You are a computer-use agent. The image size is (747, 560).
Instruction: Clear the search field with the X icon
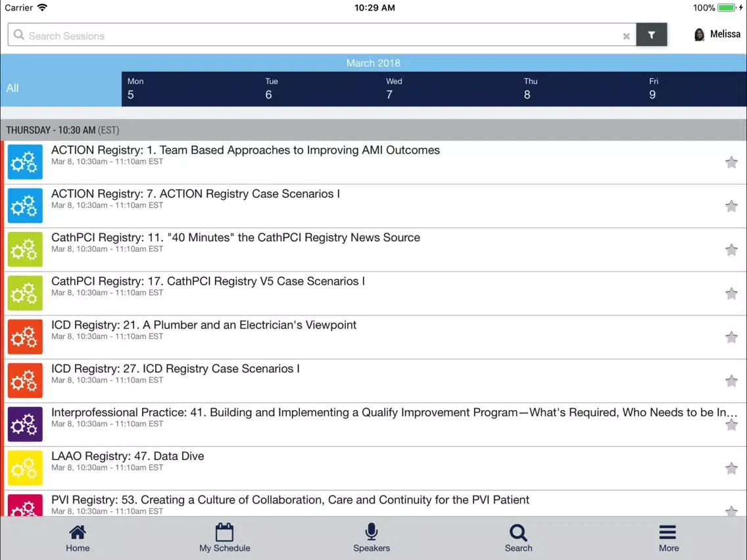pos(626,36)
